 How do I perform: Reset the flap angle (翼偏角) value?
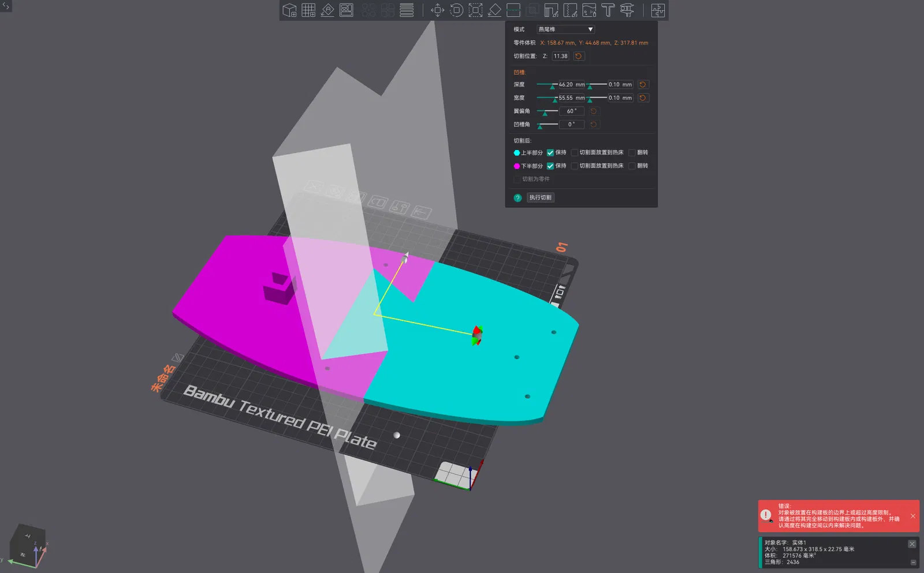click(594, 111)
